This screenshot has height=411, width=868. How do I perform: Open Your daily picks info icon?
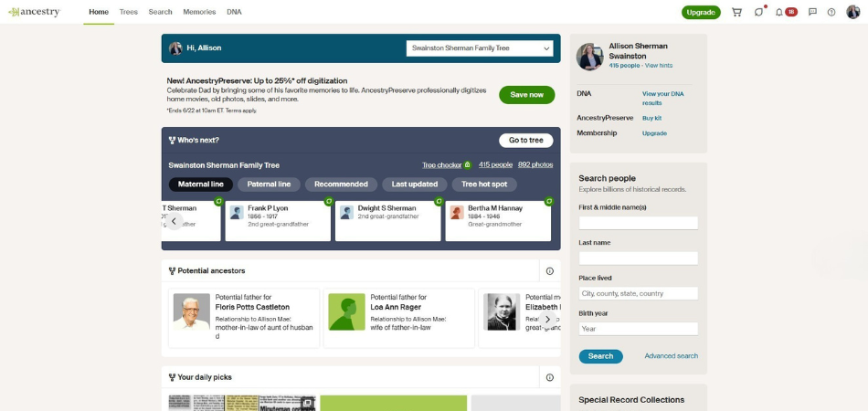550,377
